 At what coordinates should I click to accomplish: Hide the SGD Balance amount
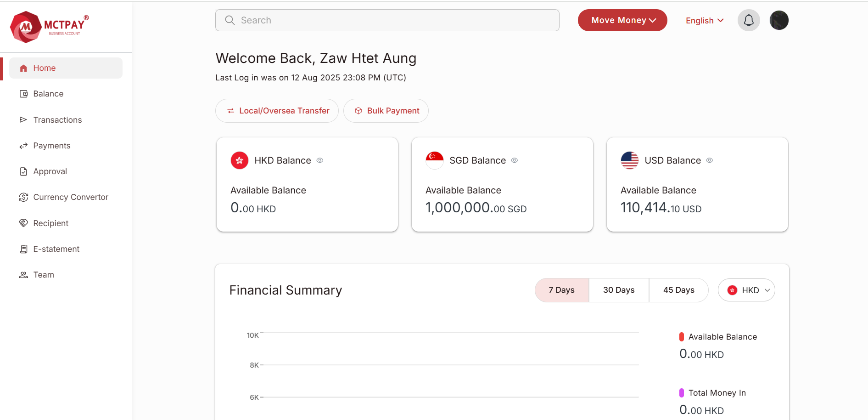515,160
